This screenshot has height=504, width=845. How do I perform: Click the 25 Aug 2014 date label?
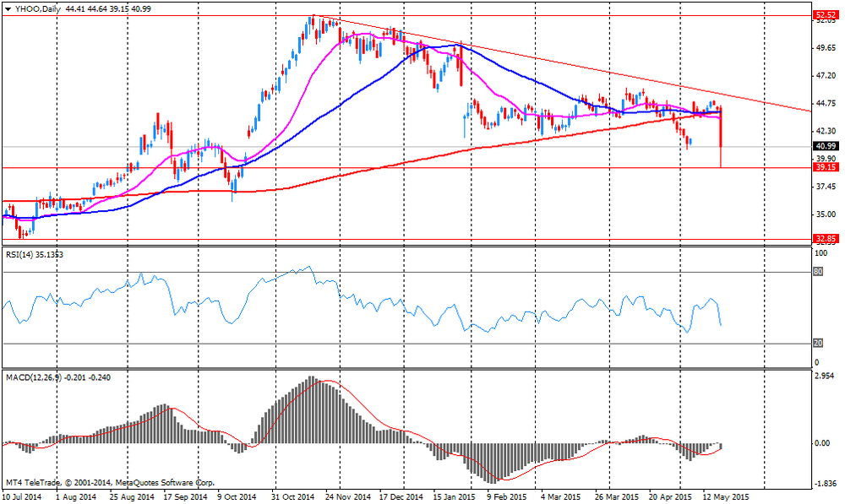[132, 496]
